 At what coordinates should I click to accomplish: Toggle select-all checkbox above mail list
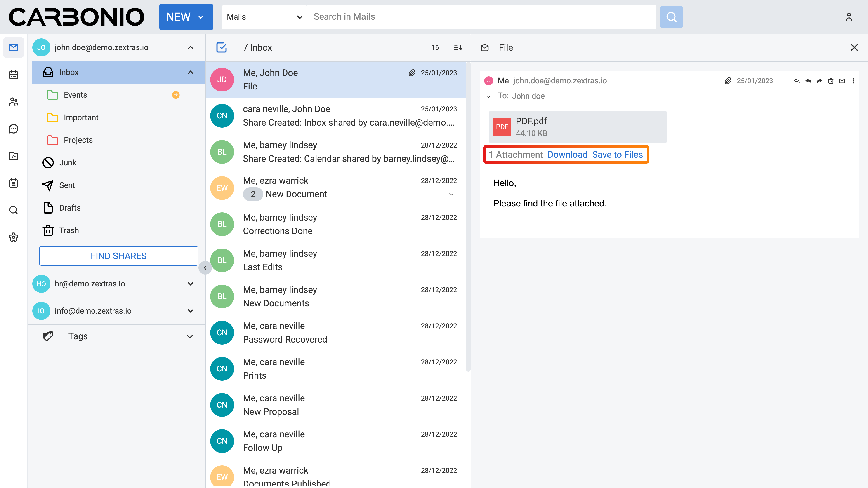point(221,47)
